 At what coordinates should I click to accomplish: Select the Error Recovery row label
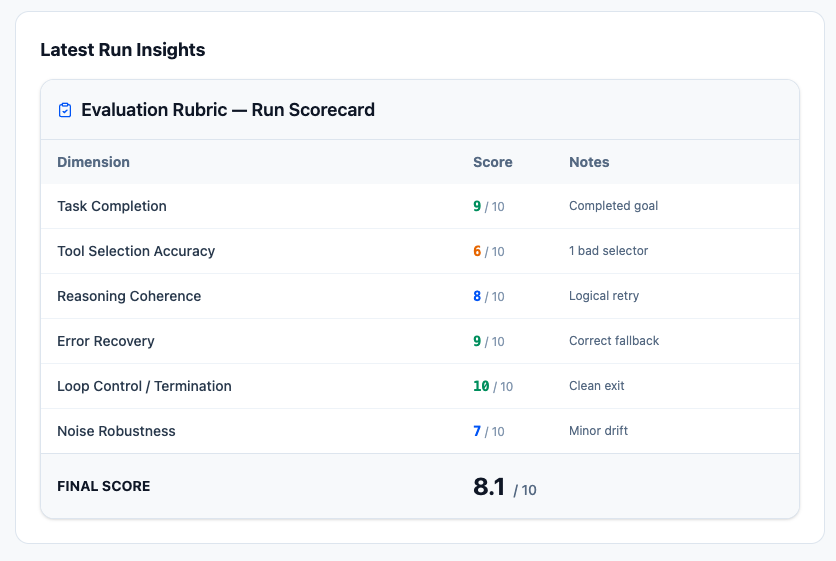tap(106, 341)
